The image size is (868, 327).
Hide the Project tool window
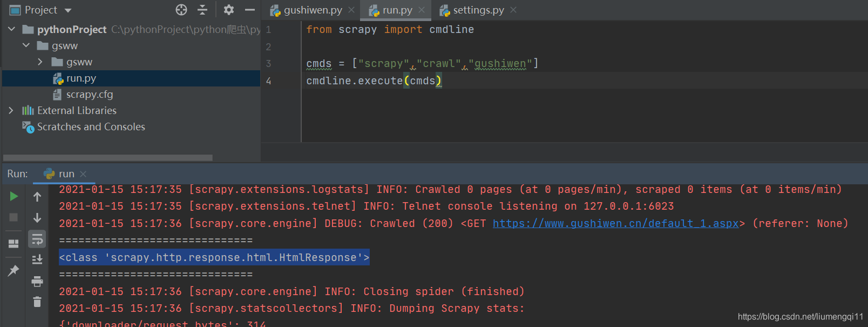(x=249, y=10)
